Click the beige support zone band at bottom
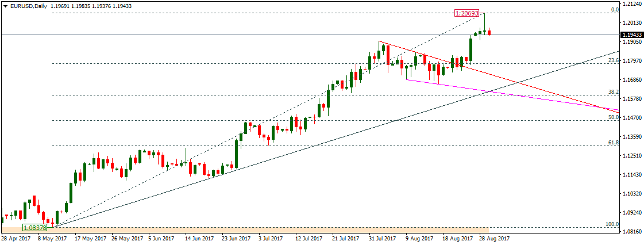Viewport: 644px width, 245px height. pyautogui.click(x=259, y=229)
